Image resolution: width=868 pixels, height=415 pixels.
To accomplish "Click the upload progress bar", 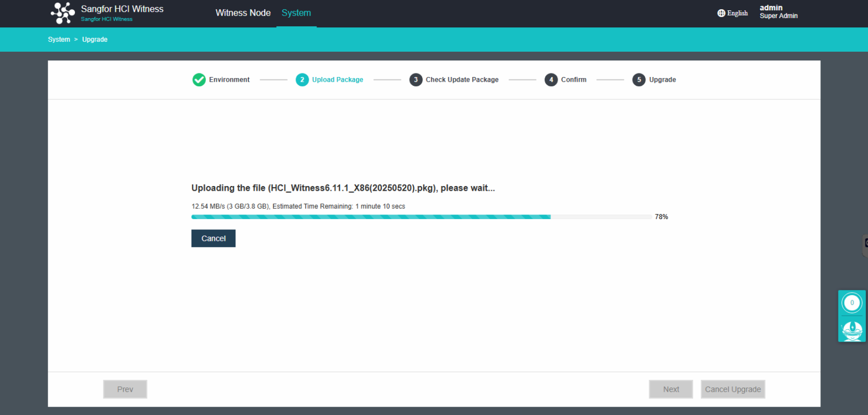I will (422, 217).
